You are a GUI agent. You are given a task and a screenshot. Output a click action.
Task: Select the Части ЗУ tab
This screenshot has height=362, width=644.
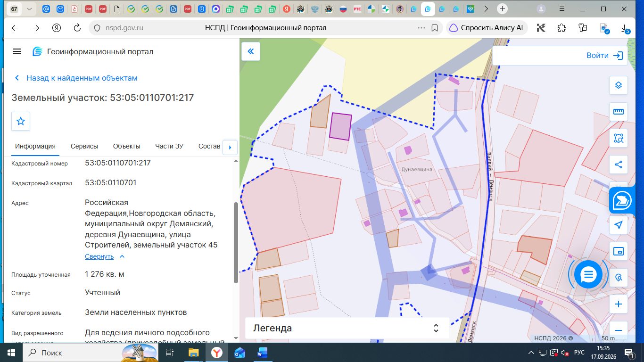169,146
